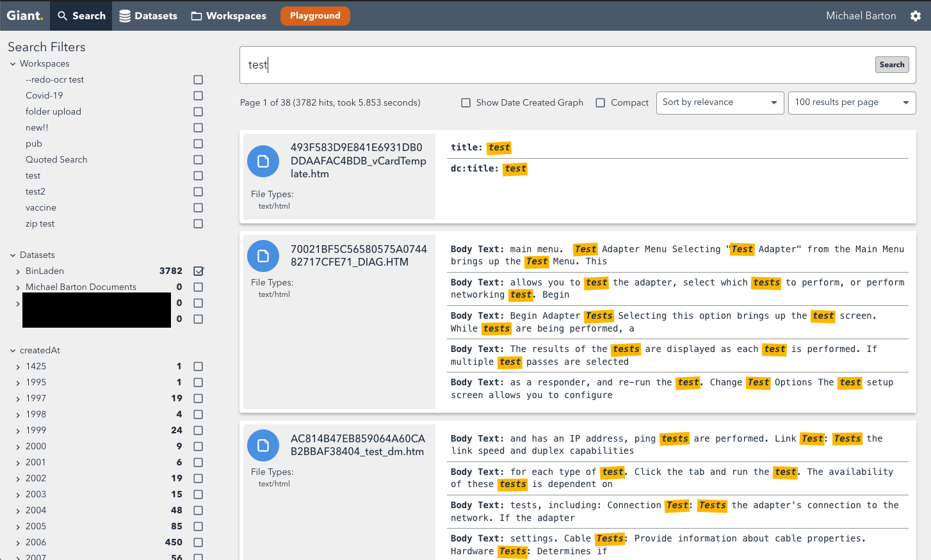Collapse the Workspaces filter section

coord(13,63)
